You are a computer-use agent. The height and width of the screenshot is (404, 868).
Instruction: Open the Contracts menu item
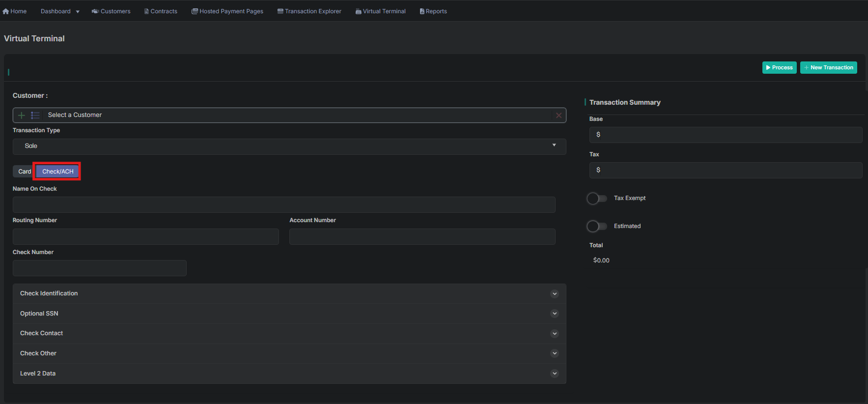pos(161,11)
